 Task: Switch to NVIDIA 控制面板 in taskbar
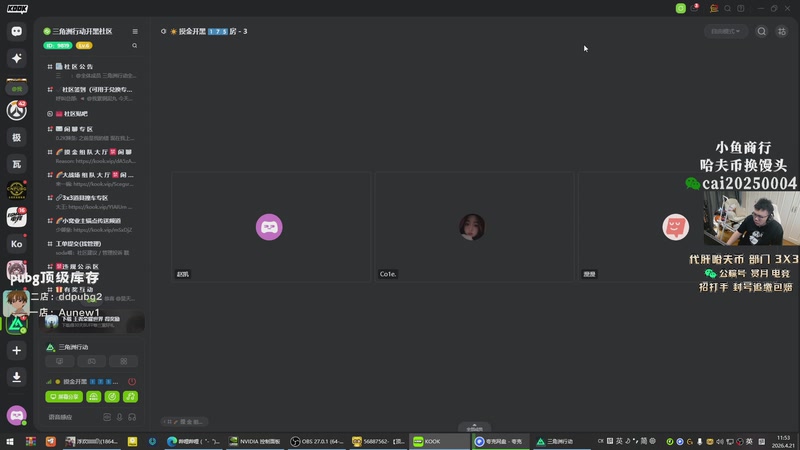click(255, 442)
